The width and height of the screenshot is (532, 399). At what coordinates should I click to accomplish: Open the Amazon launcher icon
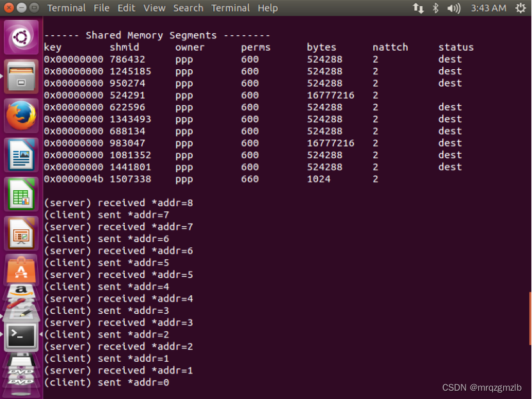pyautogui.click(x=21, y=292)
